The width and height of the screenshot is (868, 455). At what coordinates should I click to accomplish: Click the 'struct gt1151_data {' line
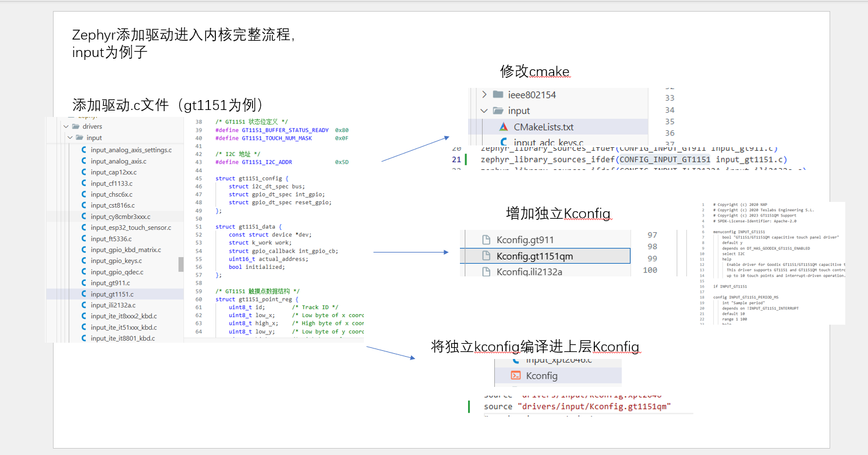[248, 226]
